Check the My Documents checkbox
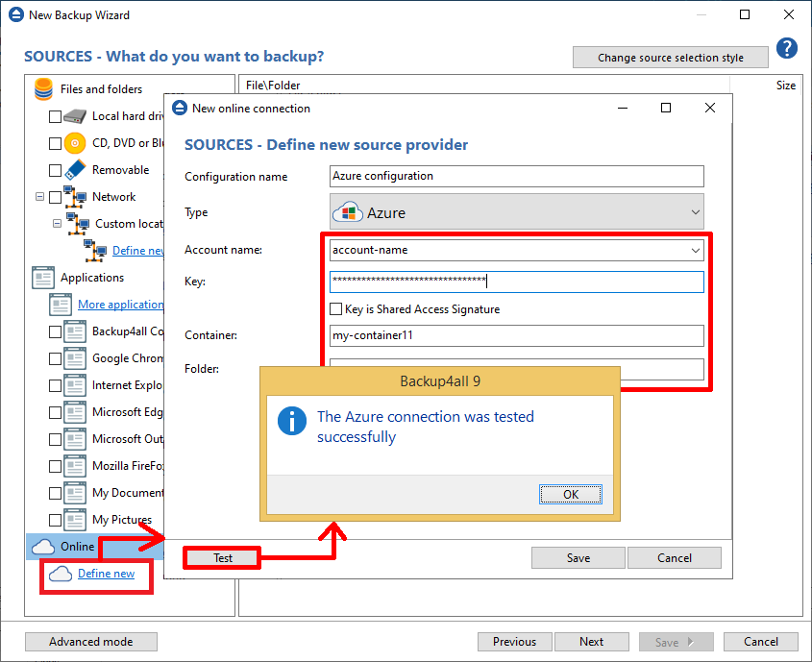This screenshot has height=662, width=812. tap(55, 493)
